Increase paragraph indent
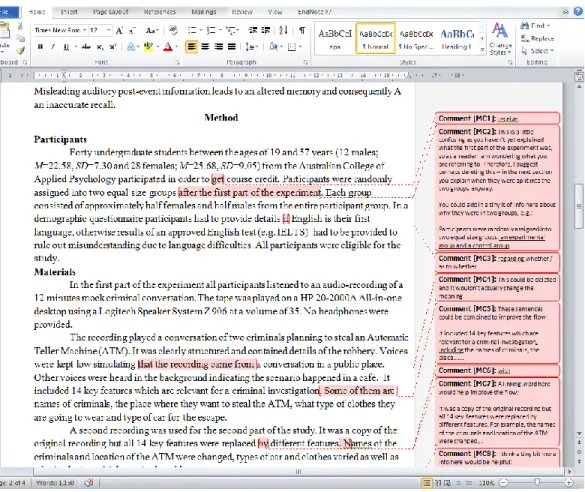 [x=266, y=30]
